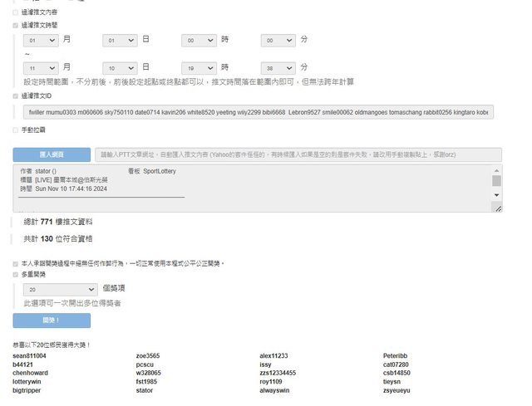Open the start day dropdown showing 01
The height and width of the screenshot is (406, 532).
[121, 40]
